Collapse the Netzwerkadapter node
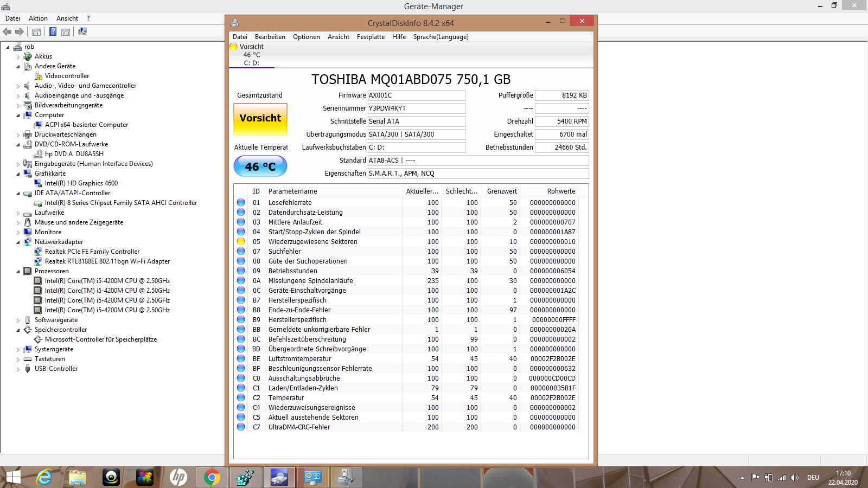 pos(18,242)
